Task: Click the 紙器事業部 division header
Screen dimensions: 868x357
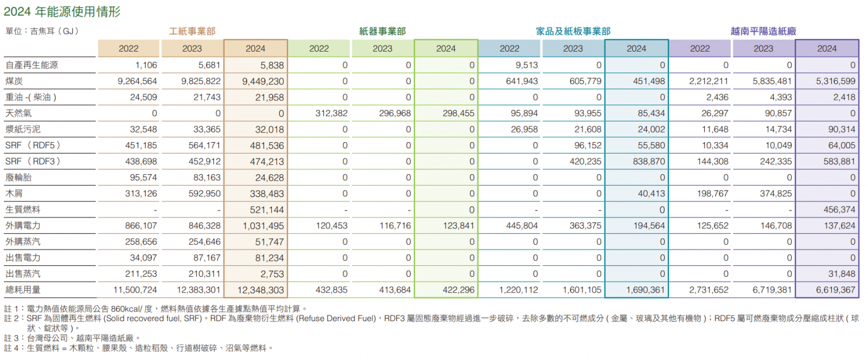Action: point(382,31)
